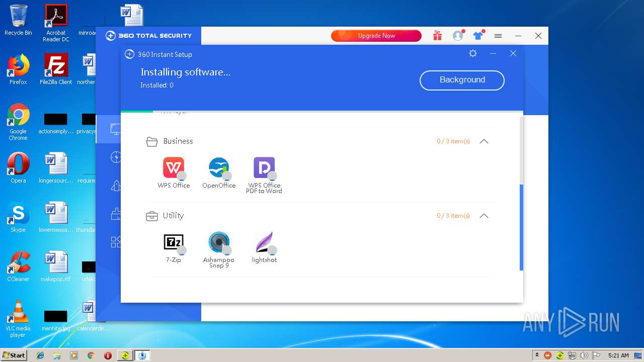Select the Checkup monitor sidebar icon
The width and height of the screenshot is (644, 362).
116,129
